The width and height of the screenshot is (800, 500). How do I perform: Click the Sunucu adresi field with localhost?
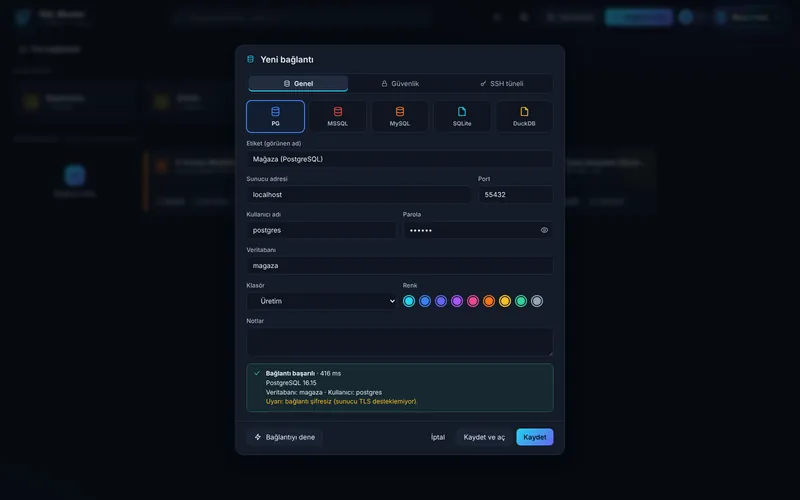(359, 194)
